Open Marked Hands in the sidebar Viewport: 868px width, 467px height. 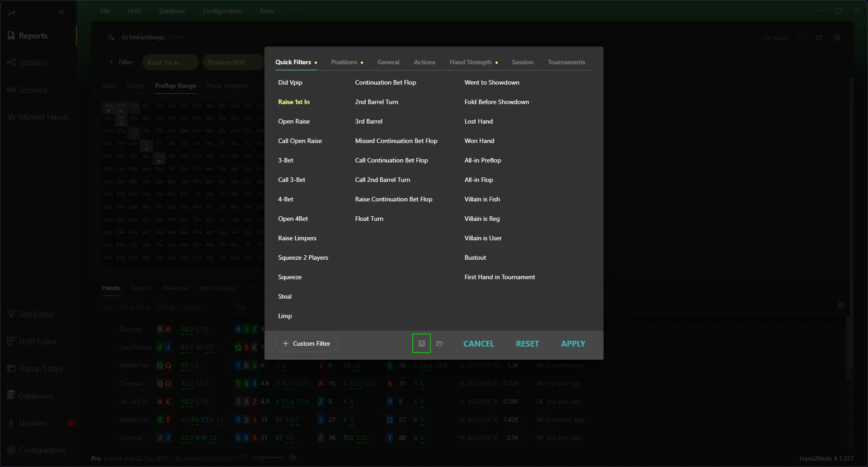coord(43,117)
